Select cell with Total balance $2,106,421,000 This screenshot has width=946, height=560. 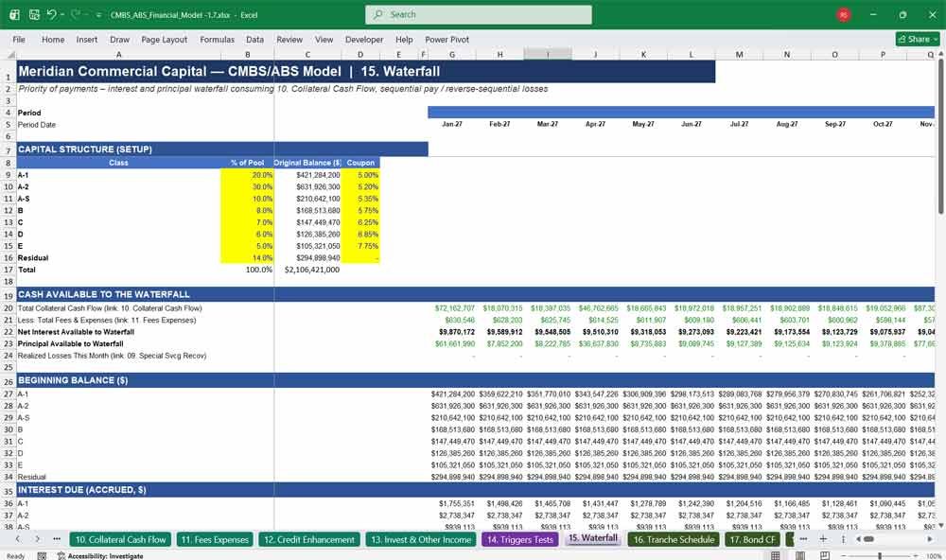pyautogui.click(x=307, y=270)
